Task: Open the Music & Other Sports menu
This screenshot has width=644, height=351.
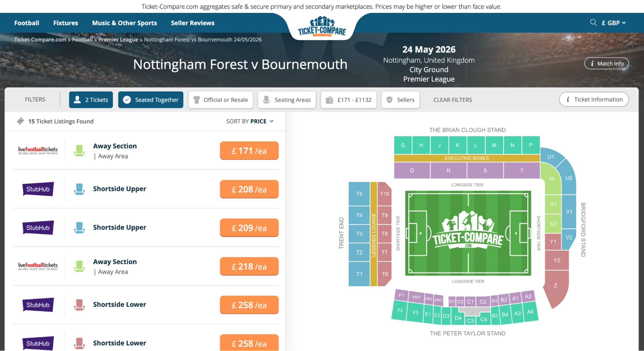Action: coord(124,23)
